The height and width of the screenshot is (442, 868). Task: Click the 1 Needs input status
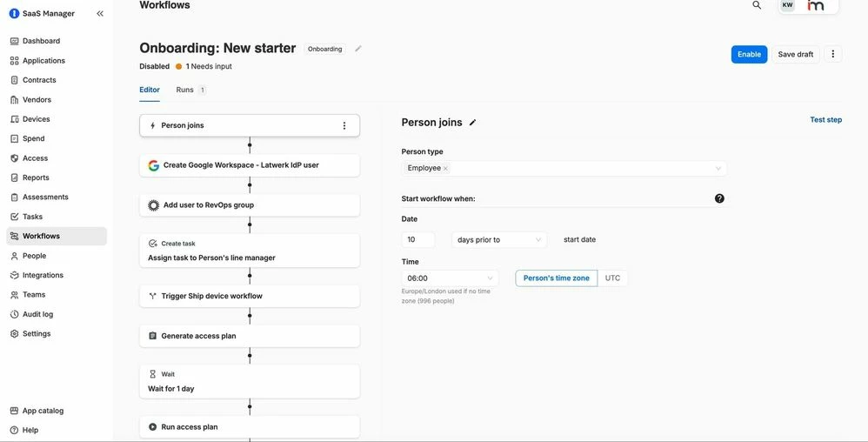click(204, 66)
